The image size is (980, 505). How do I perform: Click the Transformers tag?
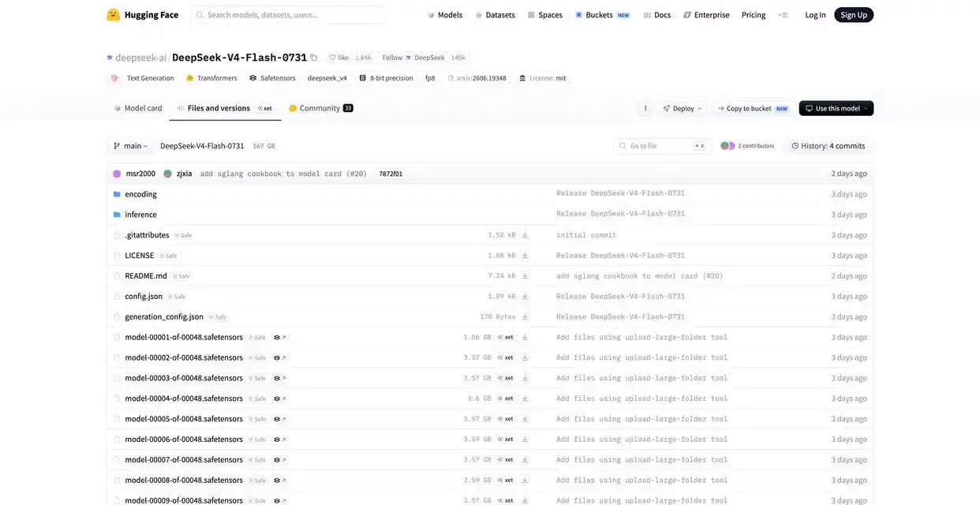point(211,78)
